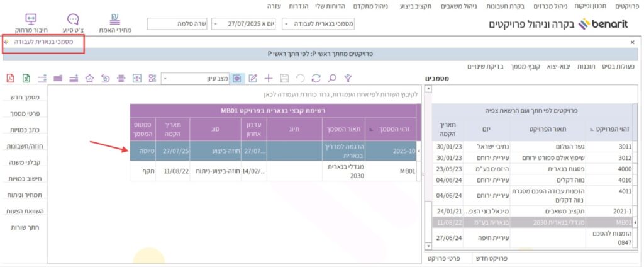Click the מסמך חדש button
This screenshot has width=644, height=267.
click(x=26, y=97)
